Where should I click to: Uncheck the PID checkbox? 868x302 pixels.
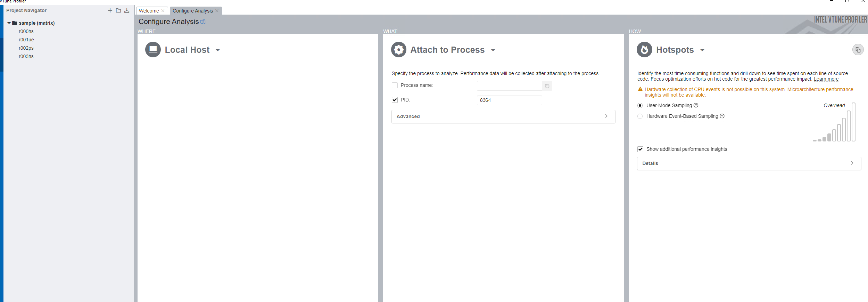click(x=395, y=100)
